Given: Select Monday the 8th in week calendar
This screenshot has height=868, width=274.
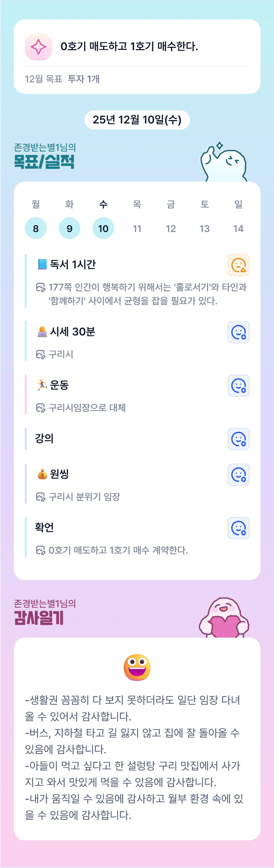Looking at the screenshot, I should 36,229.
